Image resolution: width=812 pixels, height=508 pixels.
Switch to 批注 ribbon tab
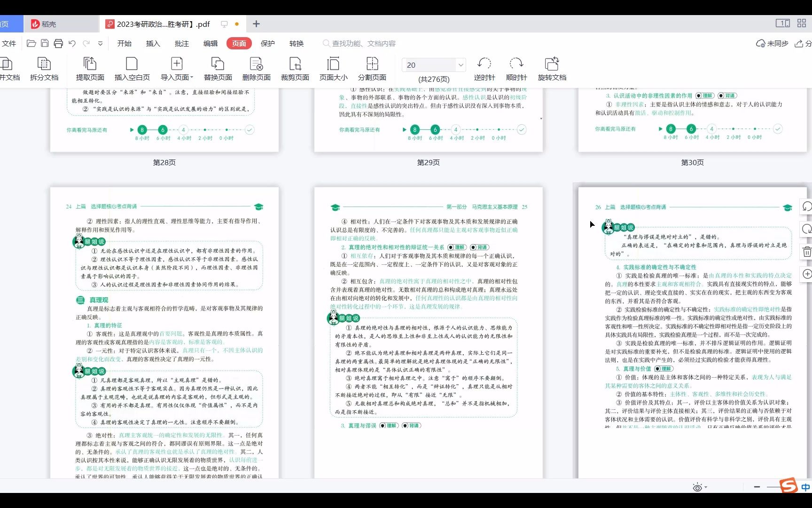(x=182, y=43)
